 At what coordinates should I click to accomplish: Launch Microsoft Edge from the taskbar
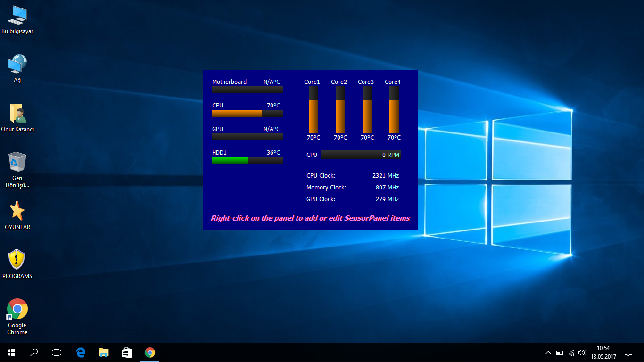tap(81, 352)
